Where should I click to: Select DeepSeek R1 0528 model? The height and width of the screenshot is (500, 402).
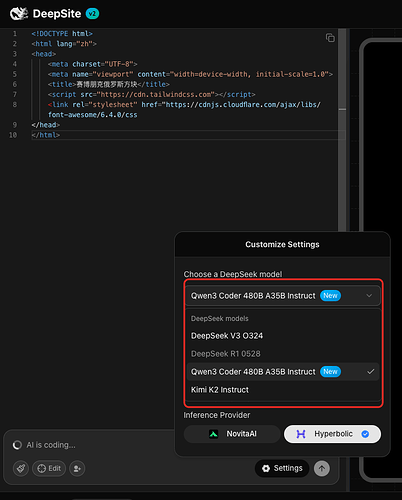(x=283, y=354)
